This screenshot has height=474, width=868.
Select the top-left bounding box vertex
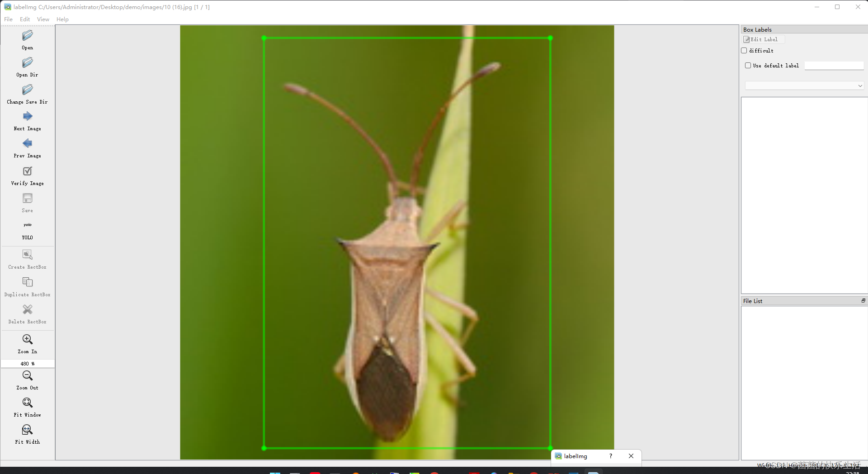[264, 38]
